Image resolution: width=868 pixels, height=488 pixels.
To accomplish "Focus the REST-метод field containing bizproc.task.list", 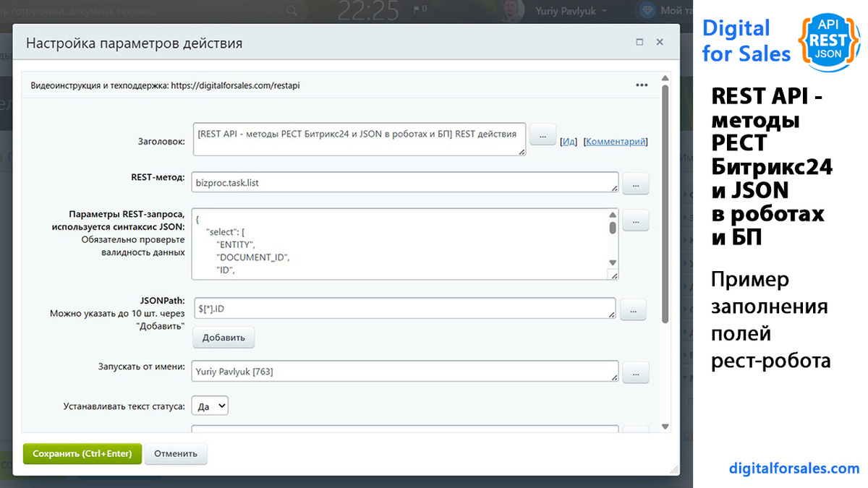I will (405, 183).
